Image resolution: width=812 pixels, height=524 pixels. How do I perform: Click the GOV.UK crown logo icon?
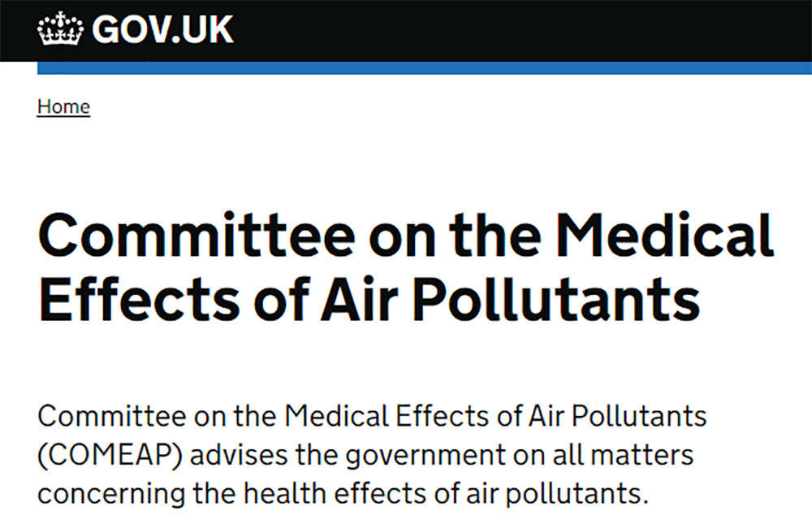pyautogui.click(x=61, y=30)
